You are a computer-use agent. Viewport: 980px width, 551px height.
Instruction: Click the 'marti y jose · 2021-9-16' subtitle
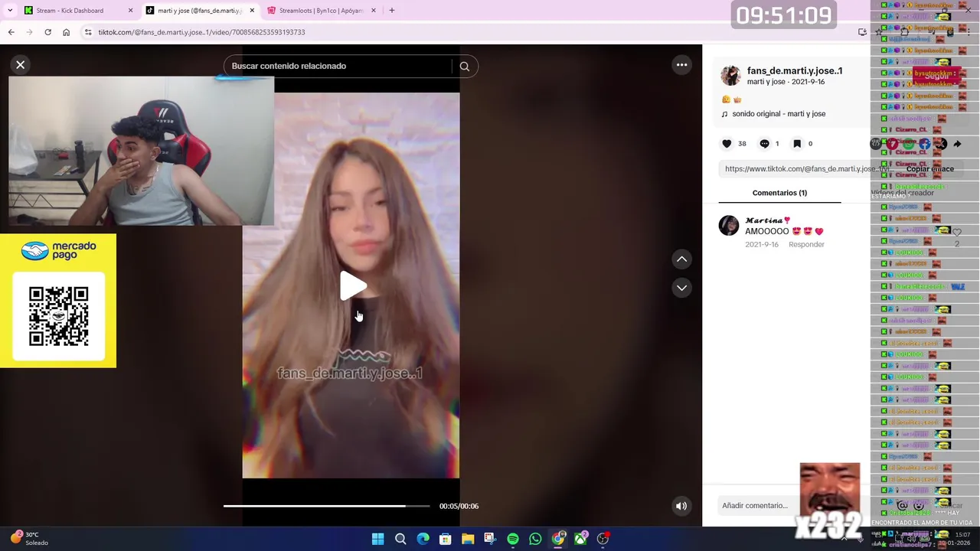pyautogui.click(x=786, y=82)
